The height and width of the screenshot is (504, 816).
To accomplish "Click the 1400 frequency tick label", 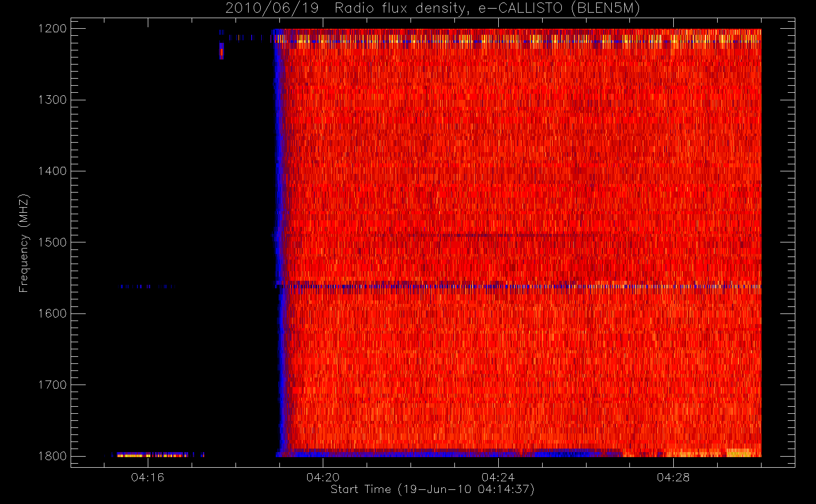I will point(52,171).
